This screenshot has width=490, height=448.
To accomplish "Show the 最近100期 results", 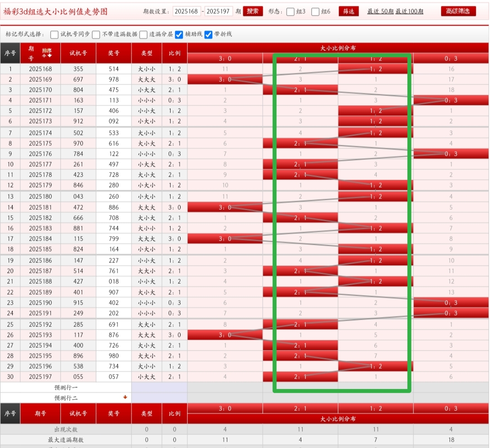I will [409, 11].
